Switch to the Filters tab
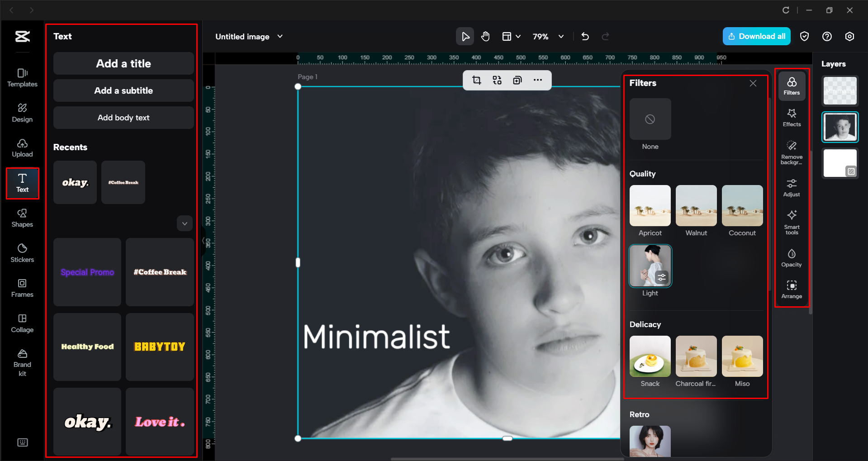Screen dimensions: 868x461 coord(791,86)
